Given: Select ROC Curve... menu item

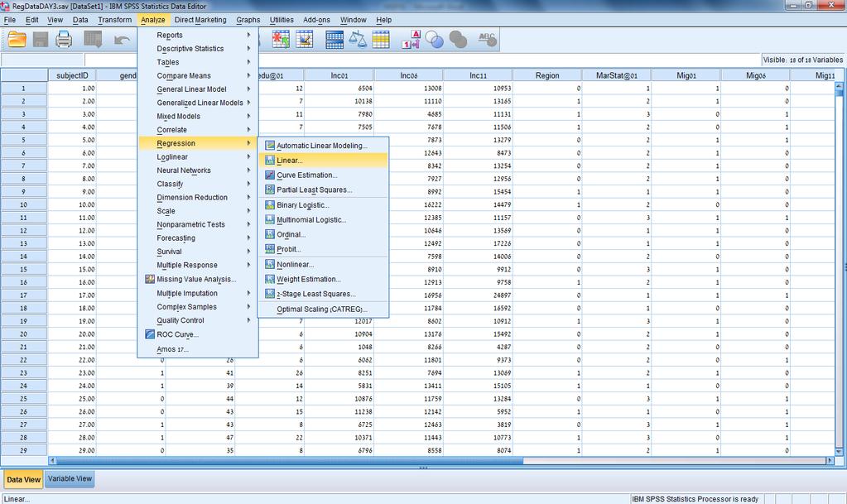Looking at the screenshot, I should 198,334.
